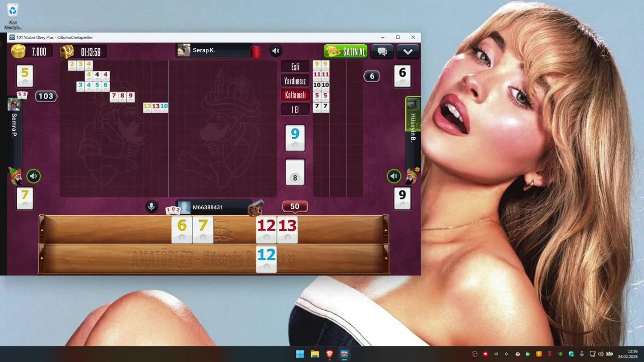
Task: Click the left jester character icon
Action: point(16,176)
